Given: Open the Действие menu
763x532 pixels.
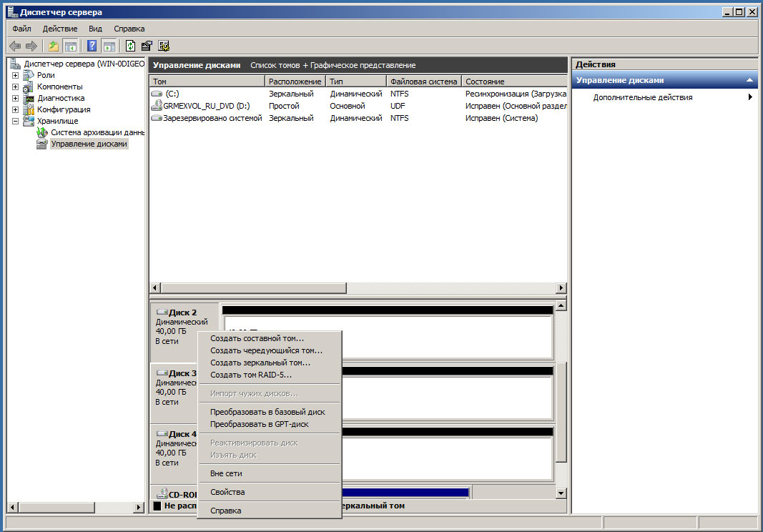Looking at the screenshot, I should [59, 29].
